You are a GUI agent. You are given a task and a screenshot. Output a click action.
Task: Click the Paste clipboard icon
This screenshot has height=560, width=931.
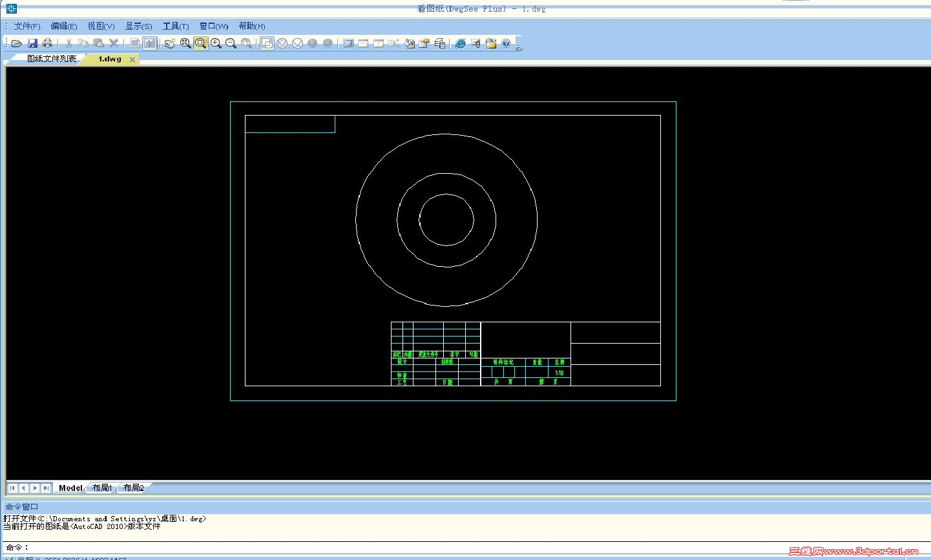tap(99, 43)
